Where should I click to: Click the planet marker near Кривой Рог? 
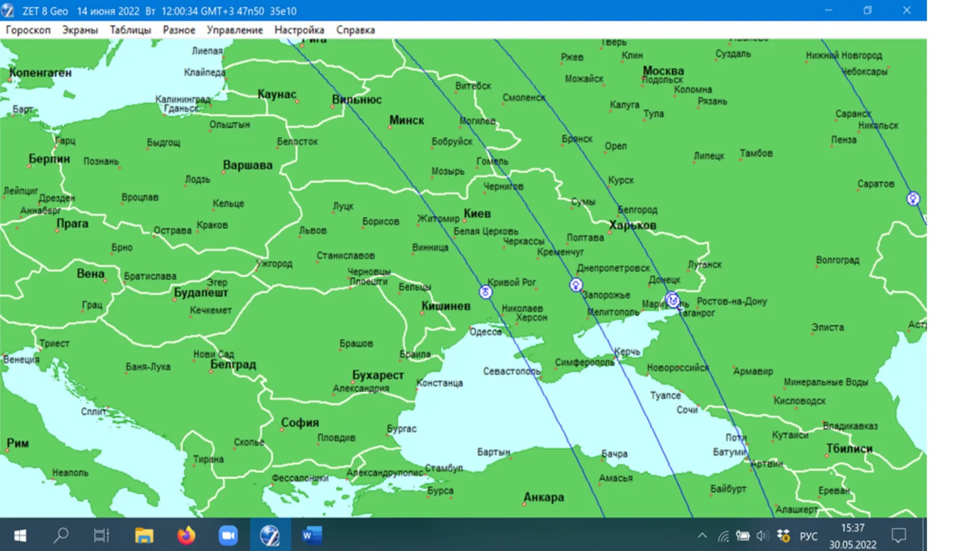tap(486, 292)
